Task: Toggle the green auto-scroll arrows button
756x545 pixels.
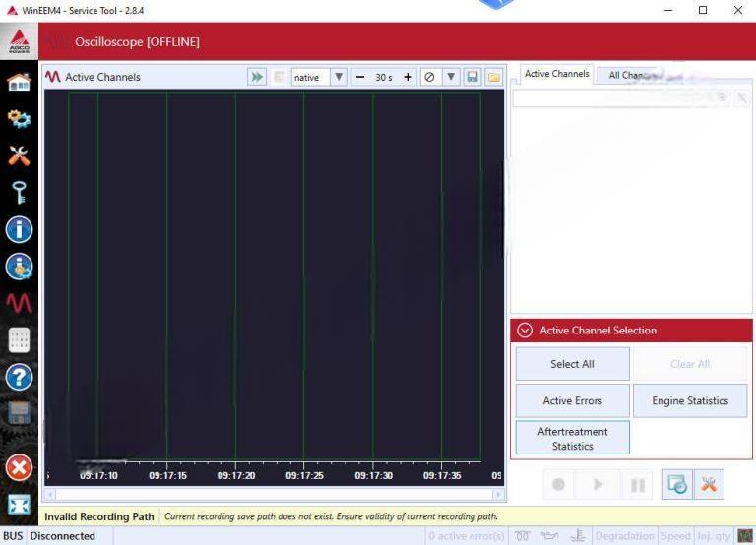Action: [x=257, y=77]
